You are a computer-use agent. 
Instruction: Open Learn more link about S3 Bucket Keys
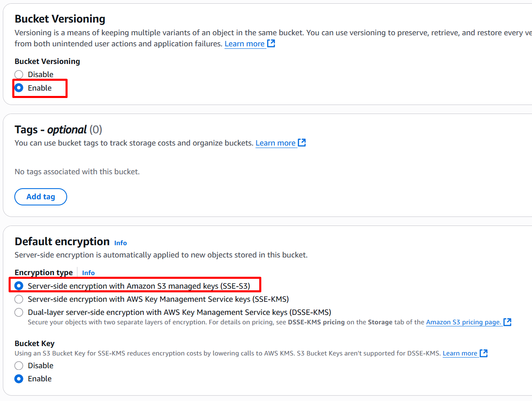(460, 353)
